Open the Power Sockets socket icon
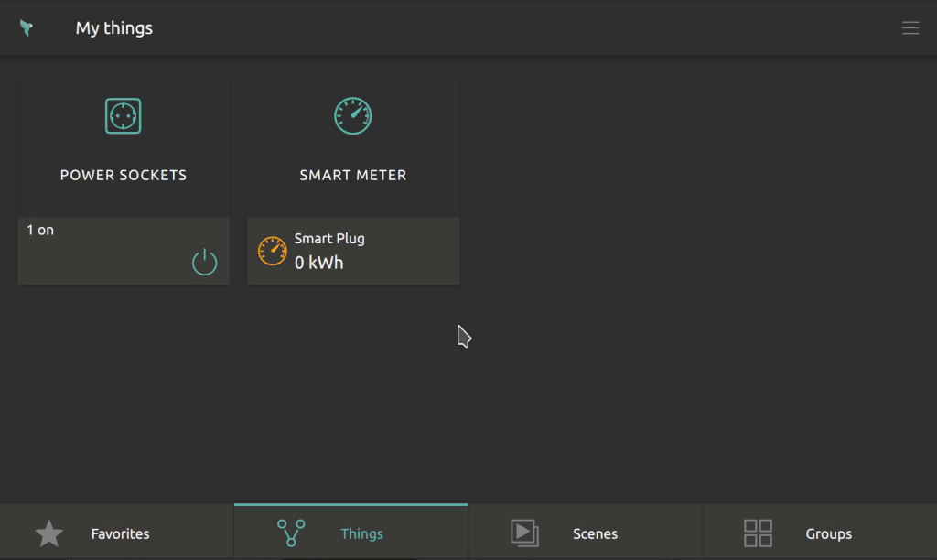 124,116
